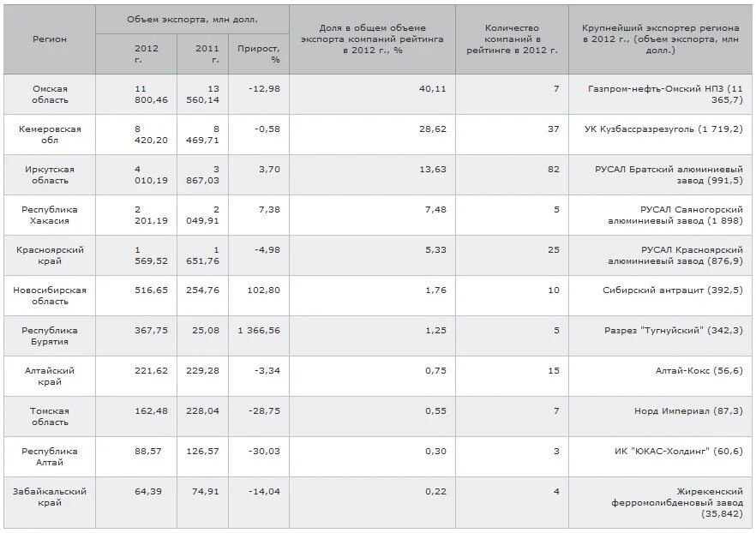The height and width of the screenshot is (533, 756).
Task: Select the 'Кемеровская обл' row label
Action: click(x=50, y=135)
